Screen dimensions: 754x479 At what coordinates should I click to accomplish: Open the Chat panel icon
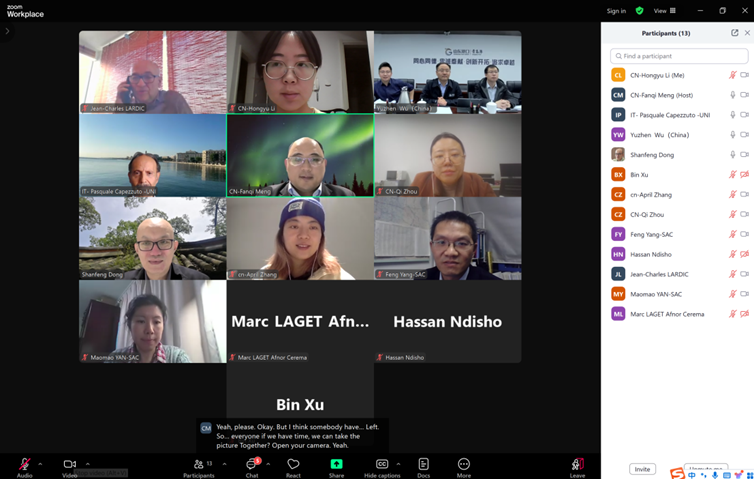(252, 465)
